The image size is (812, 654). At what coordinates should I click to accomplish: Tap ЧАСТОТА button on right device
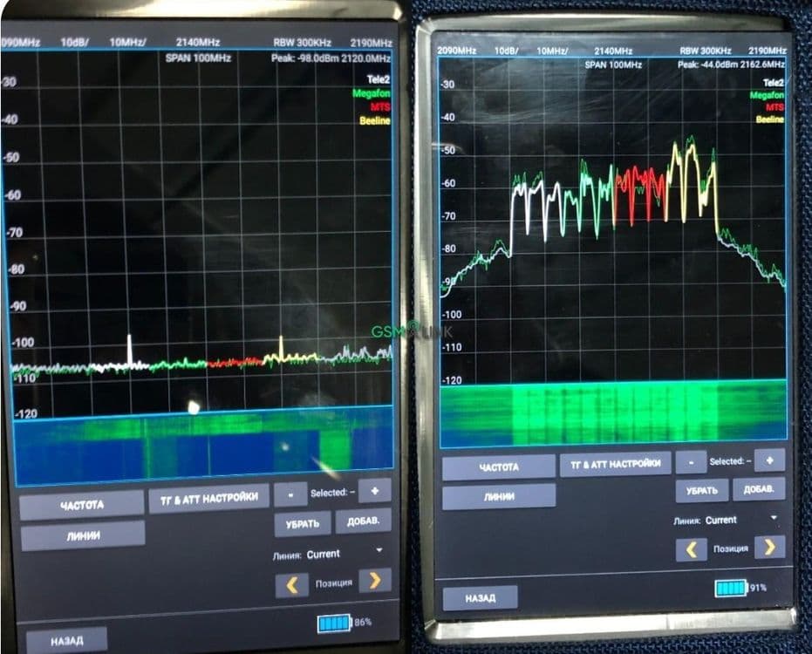click(x=499, y=467)
